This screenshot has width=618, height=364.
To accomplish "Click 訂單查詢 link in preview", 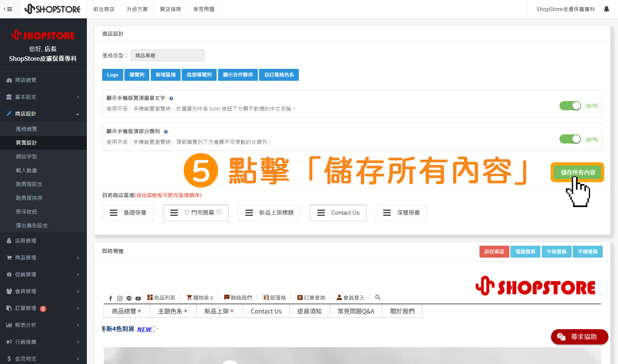I will point(311,297).
